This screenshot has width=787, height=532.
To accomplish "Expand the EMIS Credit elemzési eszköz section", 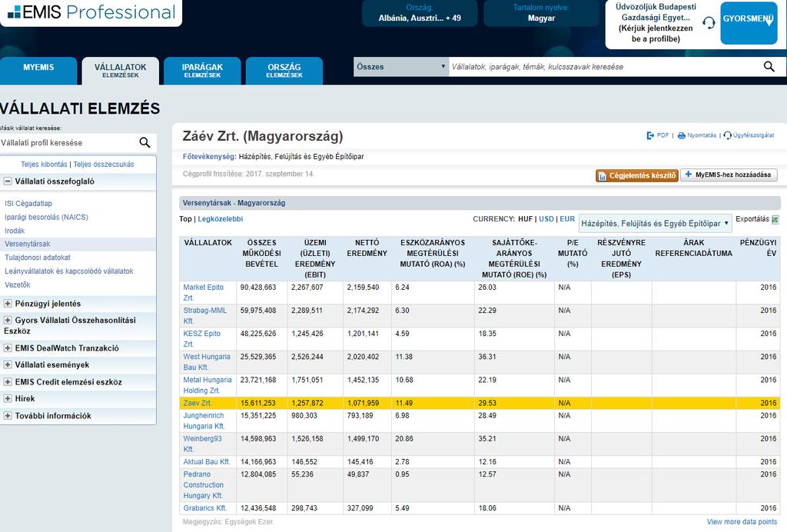I will (8, 382).
